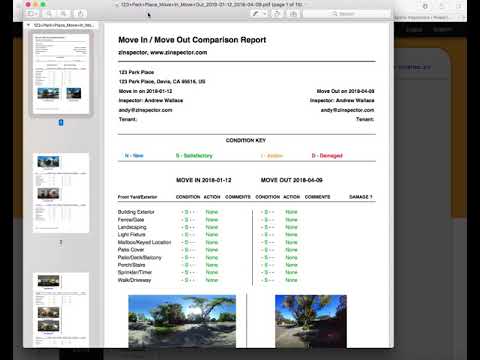Click the 'D - Damaged' condition label
The image size is (480, 360).
[x=327, y=156]
